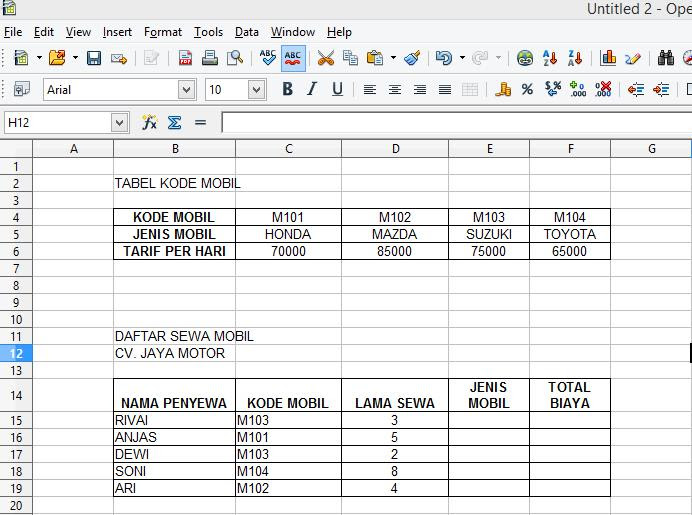The height and width of the screenshot is (515, 692).
Task: Run the Spelling check ABC icon
Action: coord(267,58)
